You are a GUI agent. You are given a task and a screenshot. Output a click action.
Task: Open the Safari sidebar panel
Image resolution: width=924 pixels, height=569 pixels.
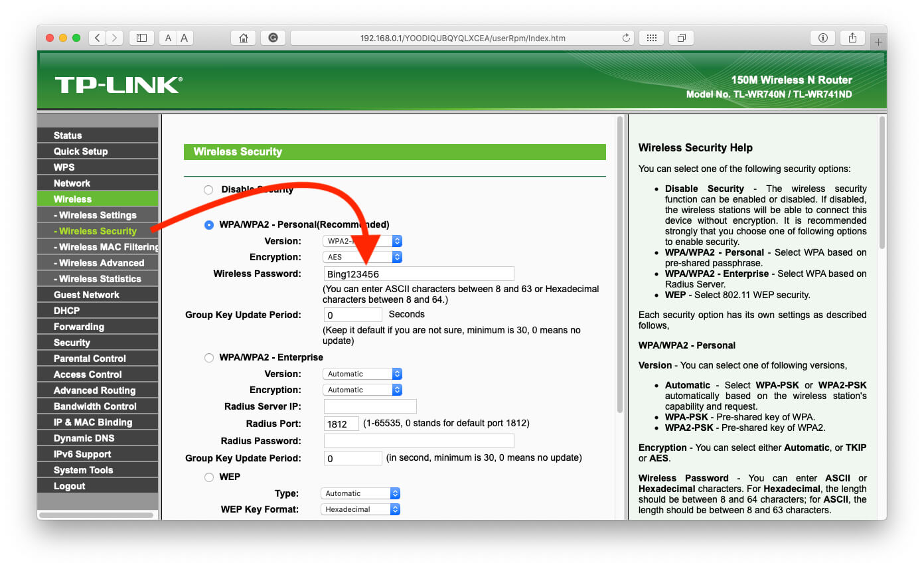[x=141, y=38]
